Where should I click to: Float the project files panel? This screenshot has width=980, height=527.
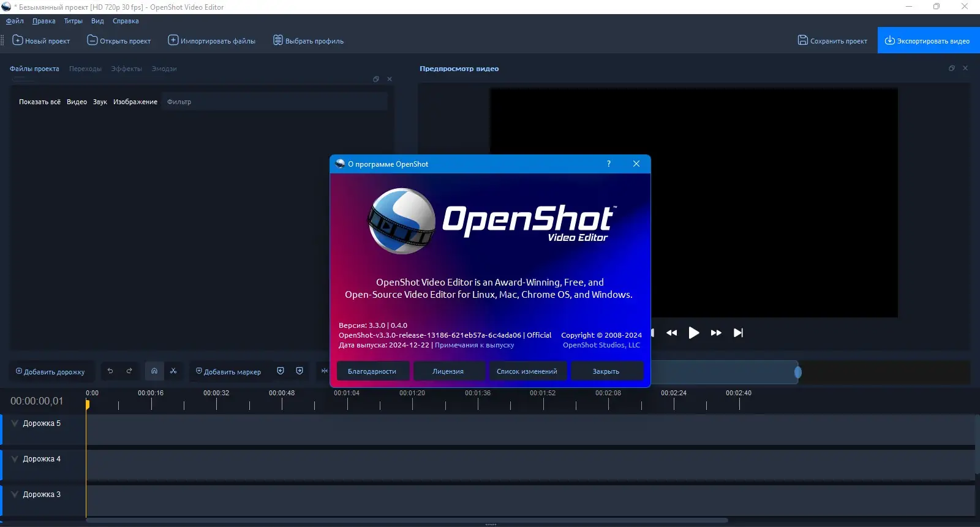coord(376,79)
